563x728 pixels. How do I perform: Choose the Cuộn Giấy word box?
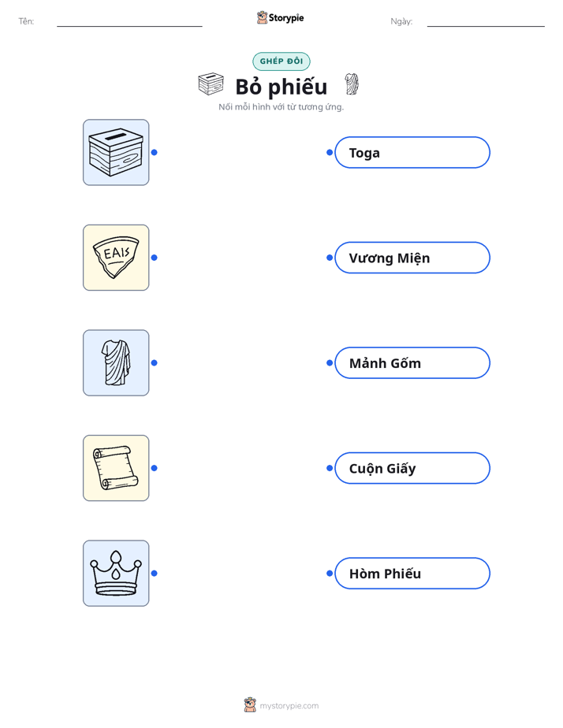(x=412, y=468)
